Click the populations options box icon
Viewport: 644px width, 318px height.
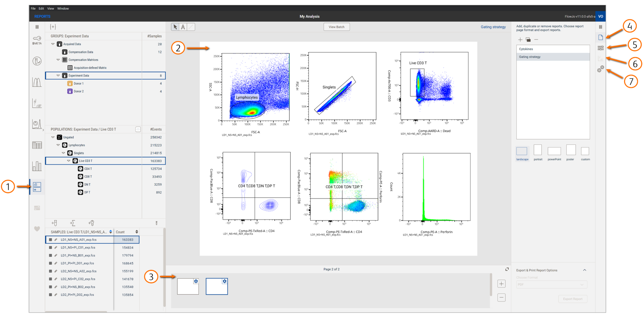coord(138,129)
